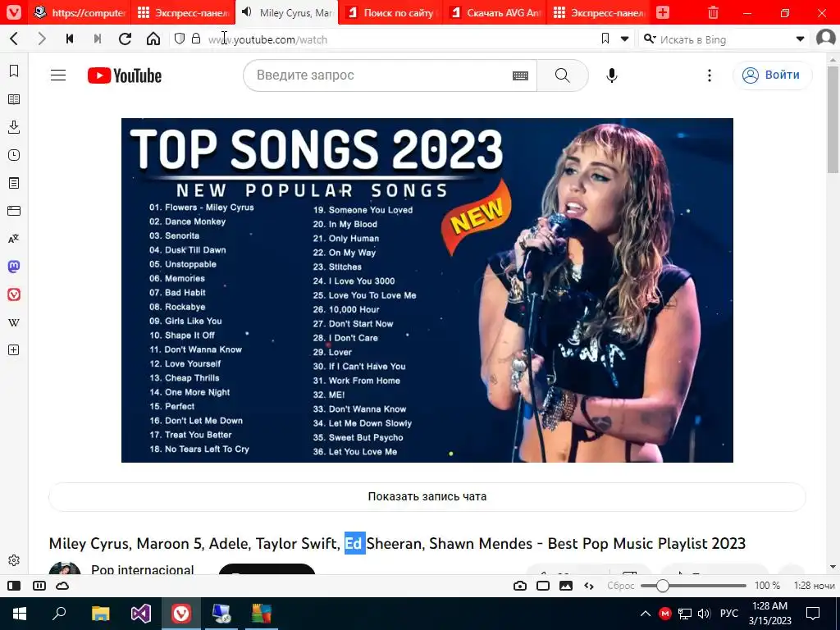The image size is (840, 630).
Task: Open page actions code icon
Action: pos(589,586)
